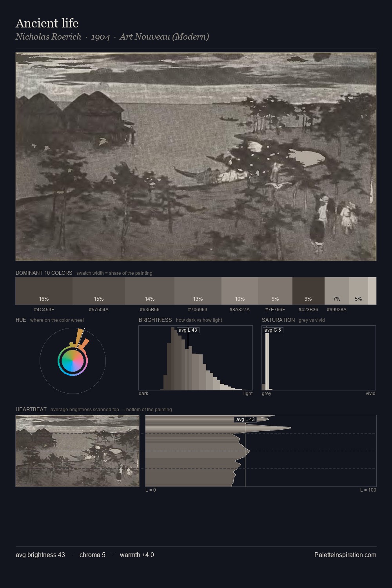Click 'avg brightness 43' in footer
Image resolution: width=392 pixels, height=588 pixels.
coord(40,555)
